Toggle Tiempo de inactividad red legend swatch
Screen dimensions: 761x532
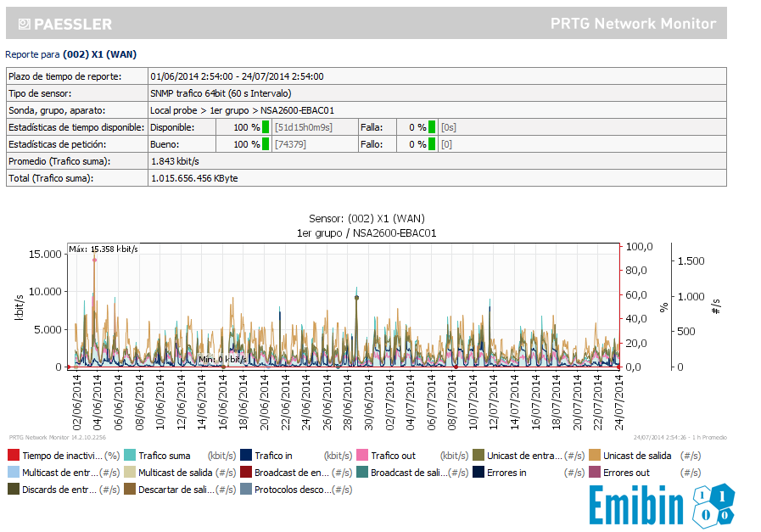click(13, 456)
